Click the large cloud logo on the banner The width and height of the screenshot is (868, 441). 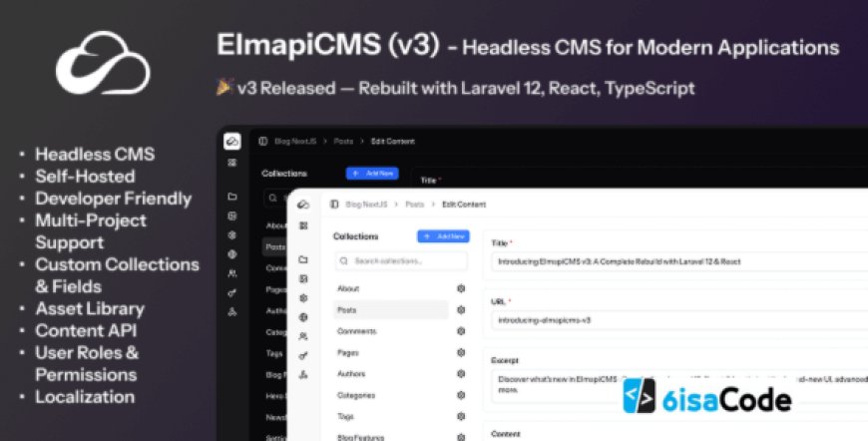[103, 63]
